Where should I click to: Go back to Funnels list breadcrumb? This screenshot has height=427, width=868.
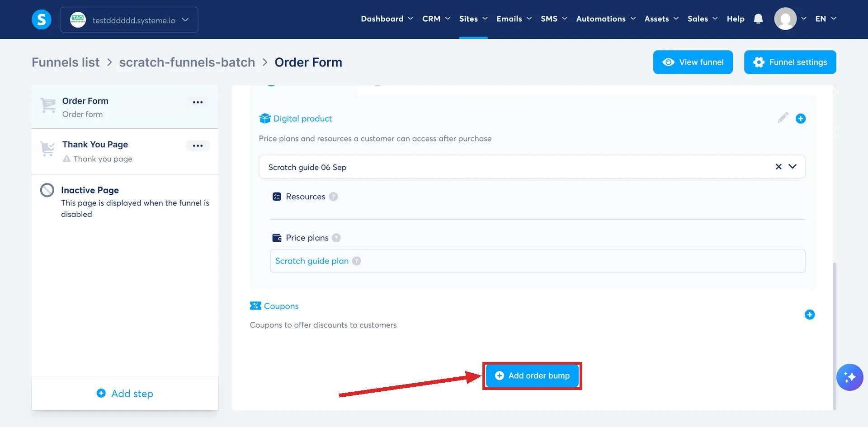click(x=66, y=62)
